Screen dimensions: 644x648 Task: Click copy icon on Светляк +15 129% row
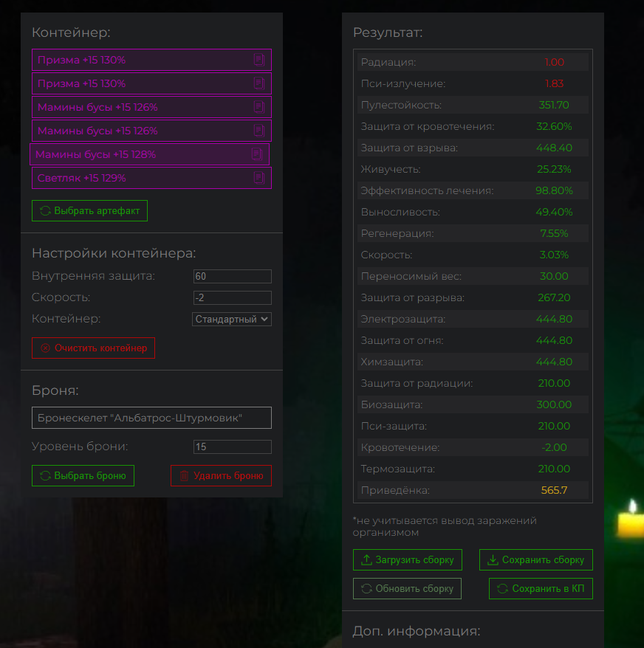(259, 178)
